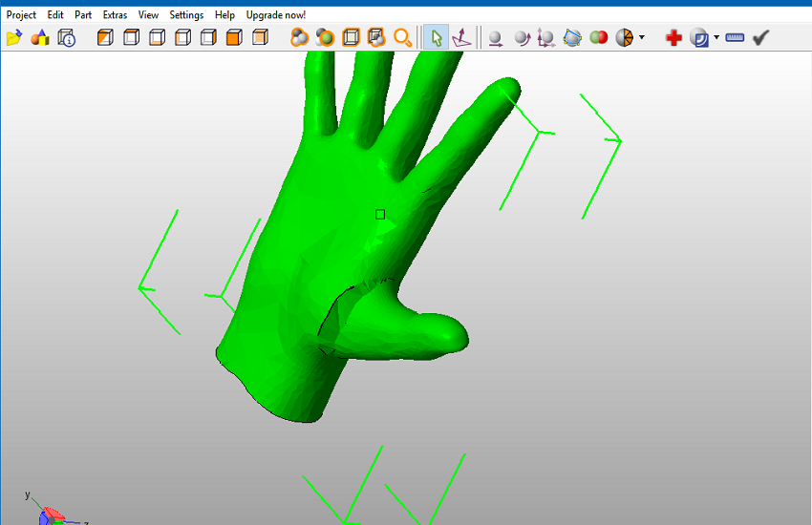Click the gray checkmark icon

click(x=760, y=38)
